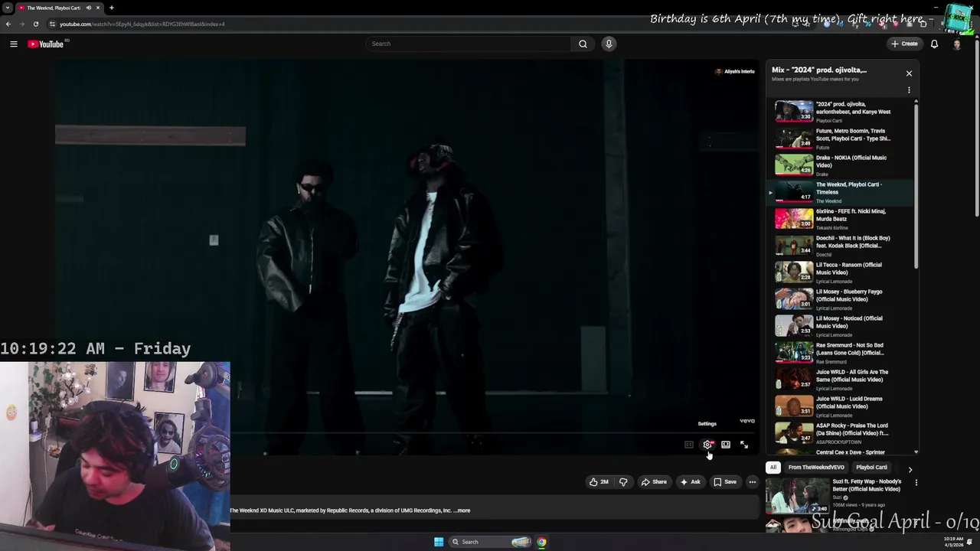Image resolution: width=980 pixels, height=551 pixels.
Task: Play Lil Mosey - Blueberry Faygo item
Action: pyautogui.click(x=841, y=299)
